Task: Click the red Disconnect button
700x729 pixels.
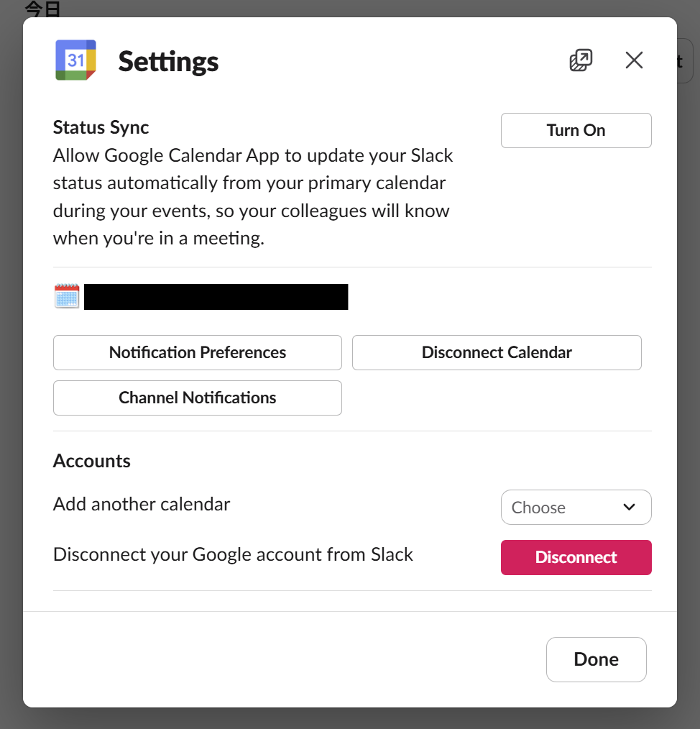Action: [576, 557]
